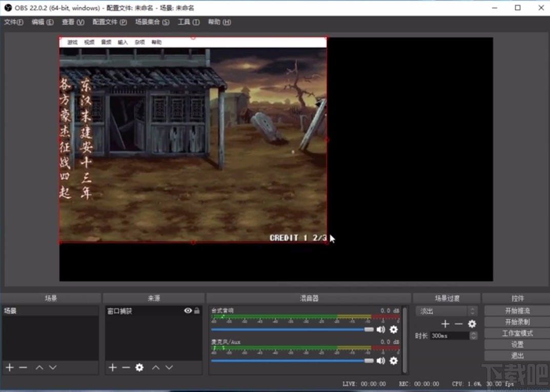Viewport: 550px width, 392px height.
Task: Adjust 时长 duration stepper arrows
Action: [x=473, y=336]
